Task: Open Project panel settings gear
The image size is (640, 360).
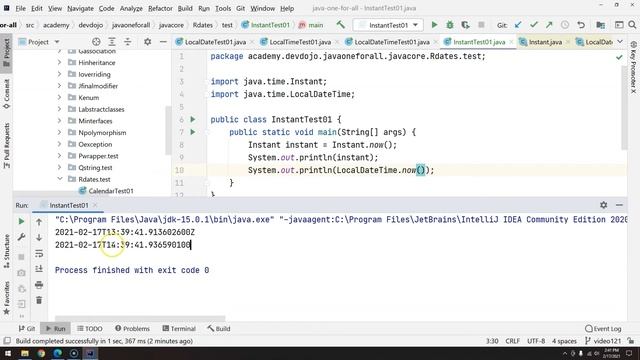Action: 147,42
